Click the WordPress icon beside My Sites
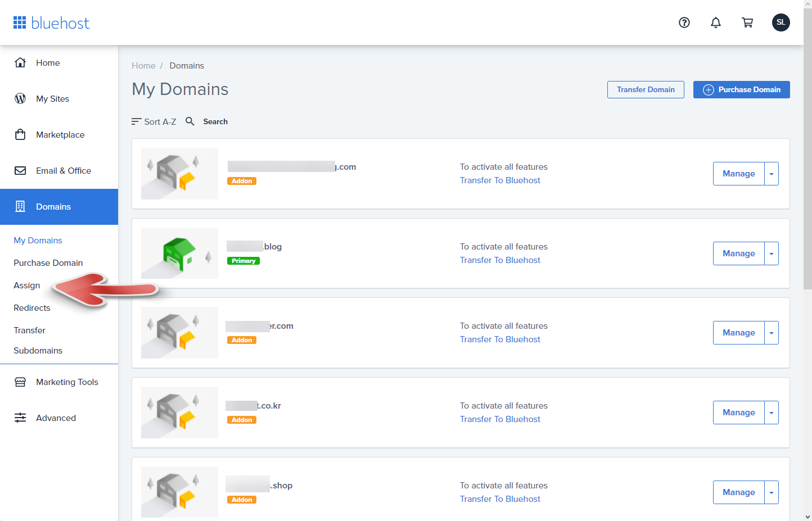The width and height of the screenshot is (812, 521). point(20,98)
